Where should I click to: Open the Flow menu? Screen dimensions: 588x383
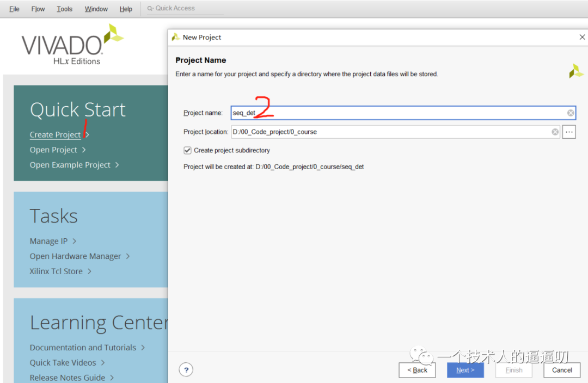[x=38, y=9]
